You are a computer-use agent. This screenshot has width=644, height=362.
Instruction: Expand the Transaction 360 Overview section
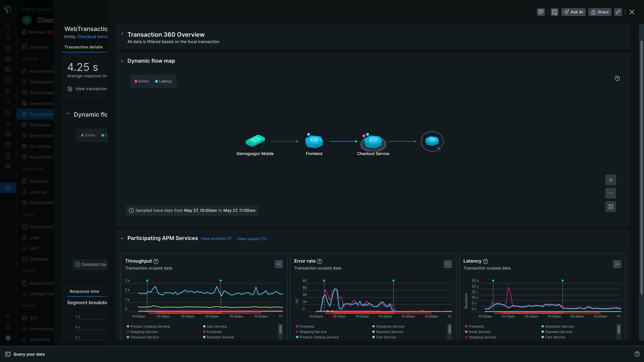(x=122, y=34)
